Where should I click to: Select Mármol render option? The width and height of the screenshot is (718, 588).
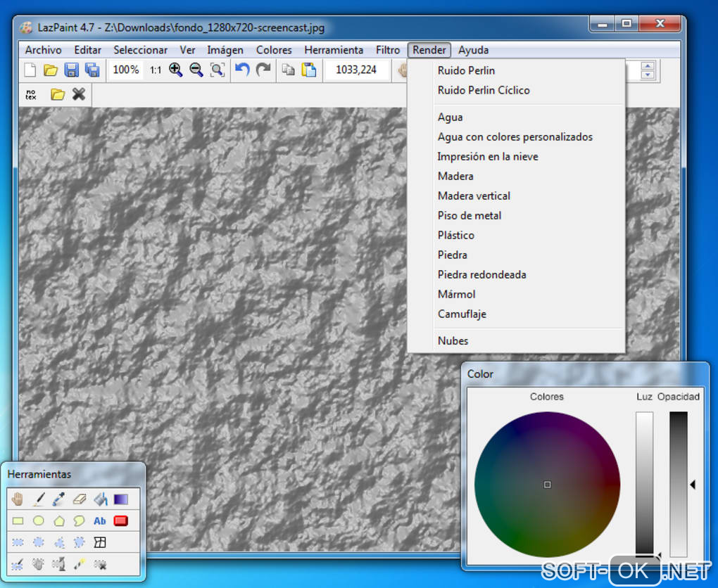456,294
